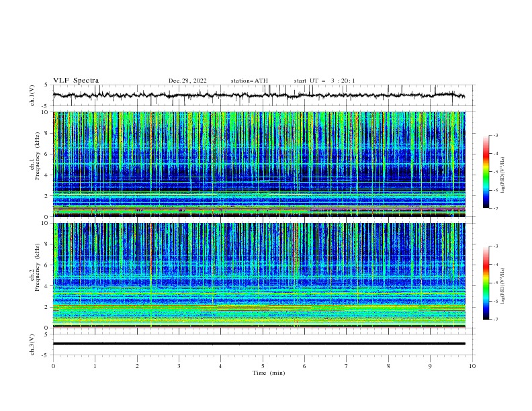The image size is (532, 411).
Task: Click time axis tick label "8"
Action: tap(388, 366)
